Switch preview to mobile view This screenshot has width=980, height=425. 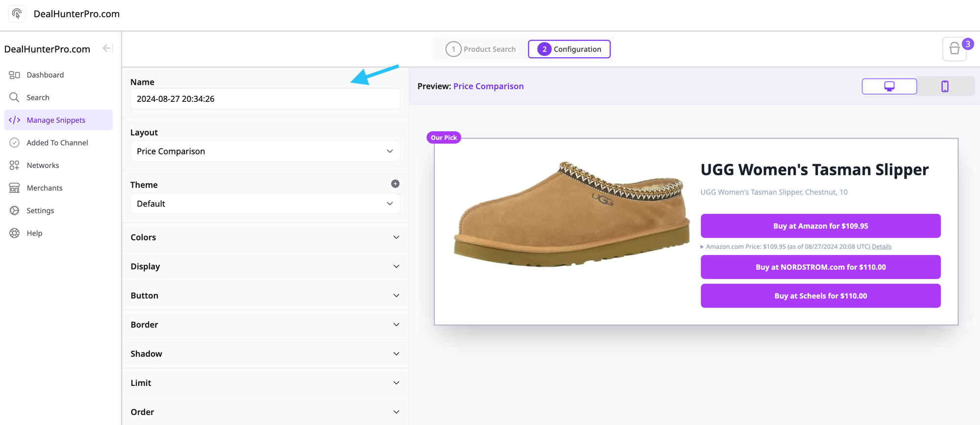click(x=945, y=86)
